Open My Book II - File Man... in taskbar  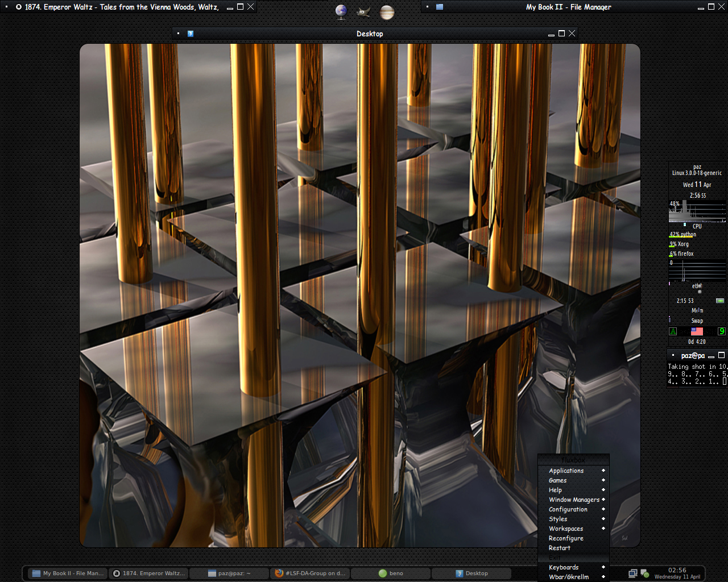pyautogui.click(x=68, y=573)
